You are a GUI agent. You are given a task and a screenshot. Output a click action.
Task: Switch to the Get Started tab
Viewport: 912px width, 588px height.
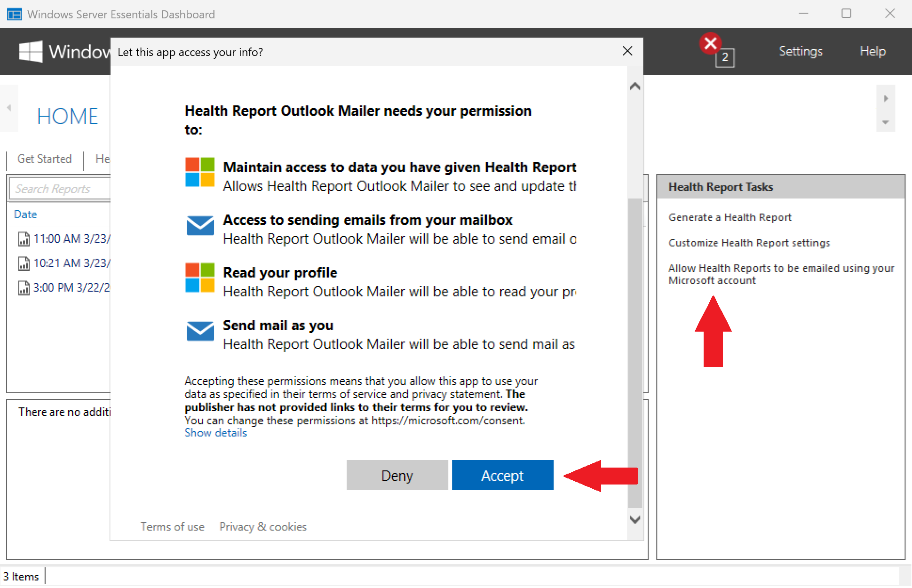45,159
